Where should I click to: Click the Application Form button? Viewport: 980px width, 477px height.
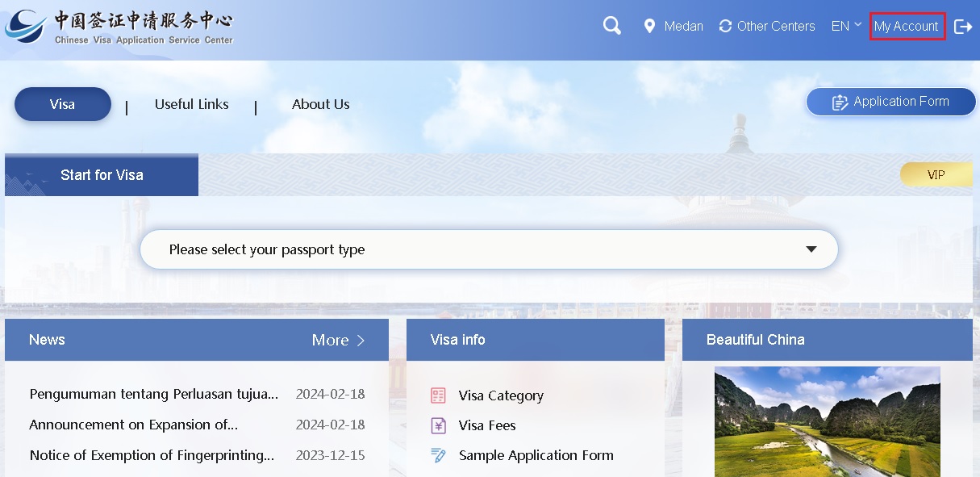[x=890, y=102]
